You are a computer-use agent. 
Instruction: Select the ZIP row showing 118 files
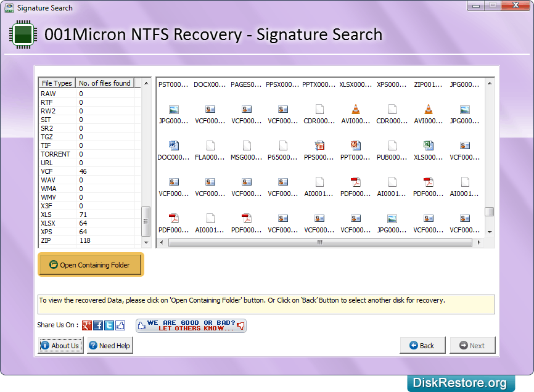point(89,240)
